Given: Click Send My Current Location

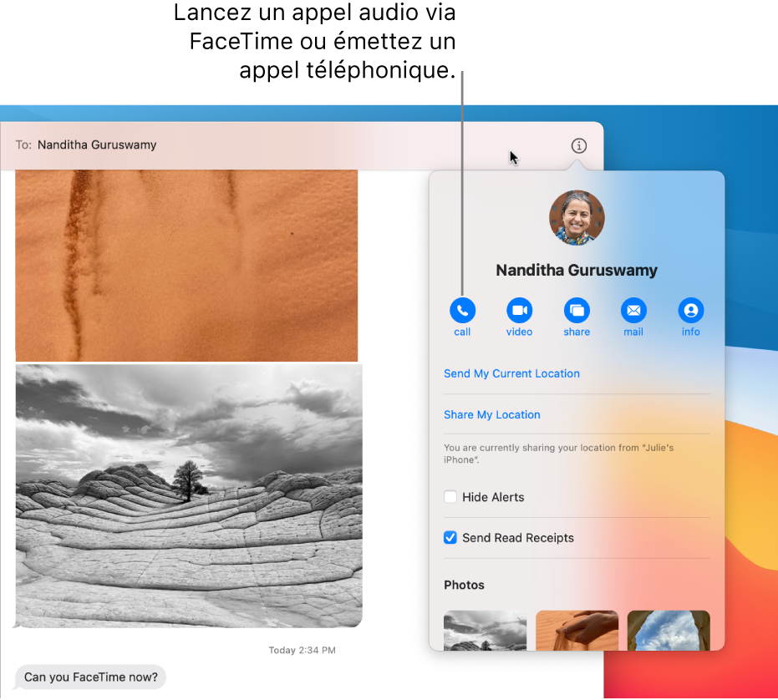Looking at the screenshot, I should pos(511,373).
